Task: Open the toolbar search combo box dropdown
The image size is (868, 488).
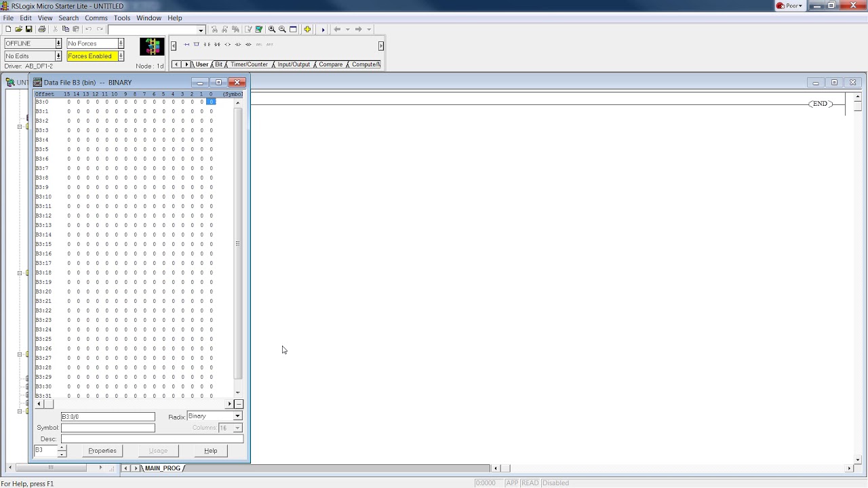Action: click(201, 30)
